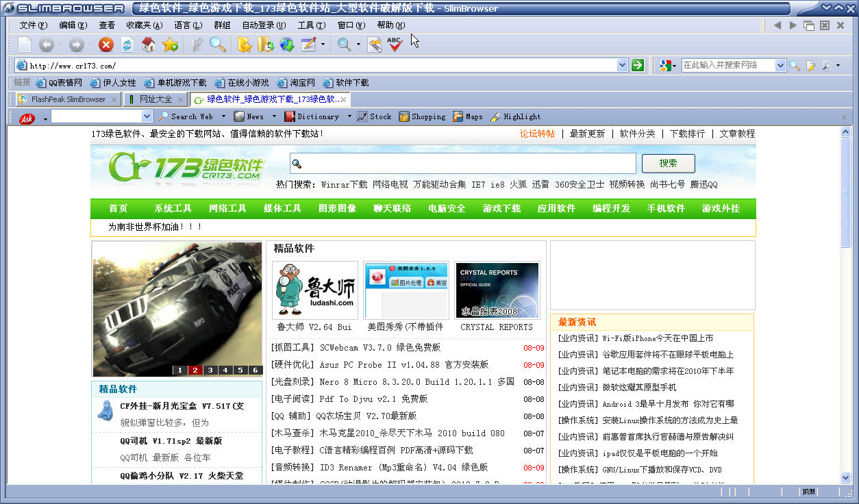Open the 鲁大师 software thumbnail

tap(315, 290)
